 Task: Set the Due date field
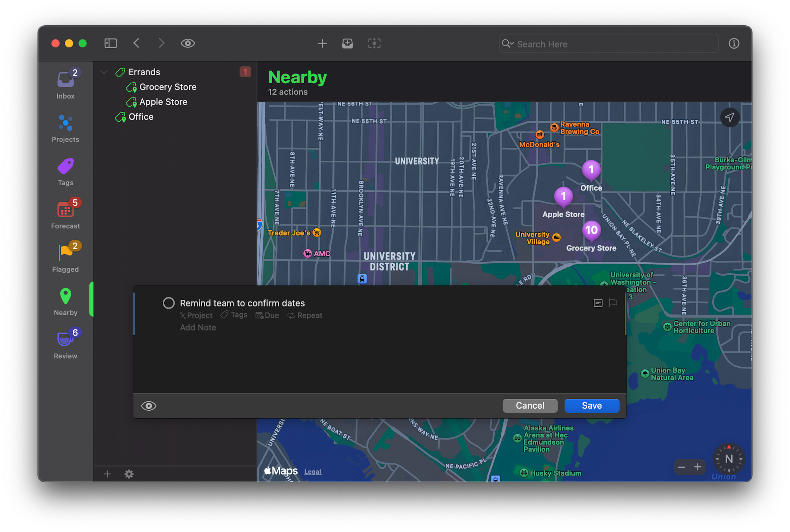(x=267, y=316)
